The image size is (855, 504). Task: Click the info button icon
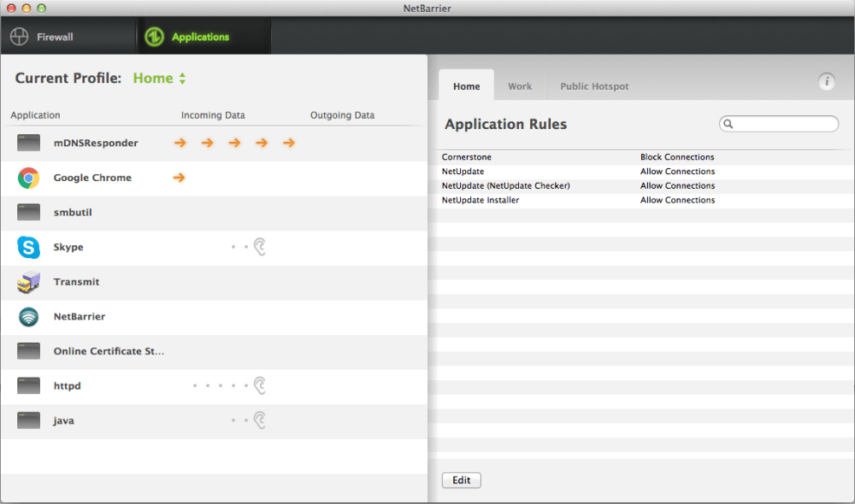827,82
